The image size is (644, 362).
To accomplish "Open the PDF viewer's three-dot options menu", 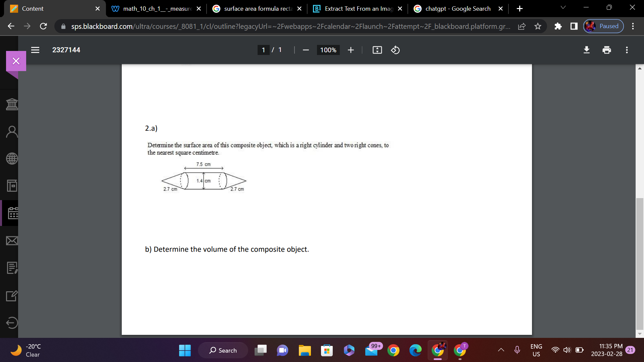I will pos(627,50).
